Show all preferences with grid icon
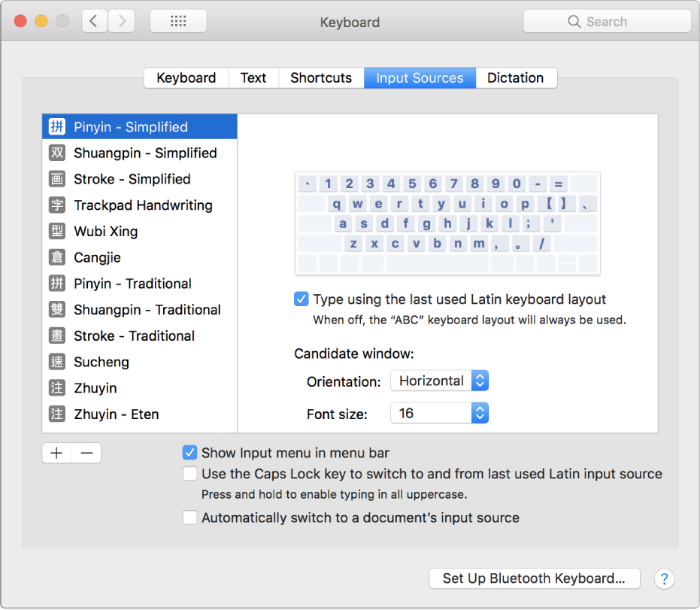 coord(178,22)
